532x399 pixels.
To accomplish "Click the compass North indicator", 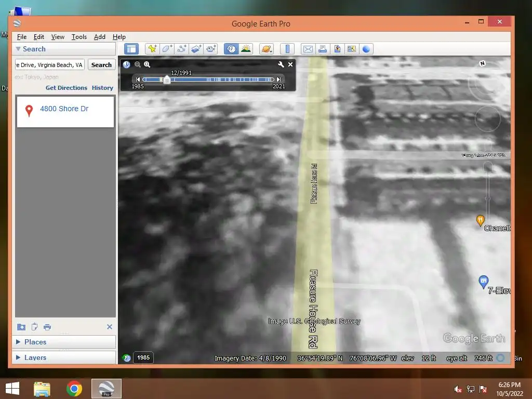I will point(482,63).
